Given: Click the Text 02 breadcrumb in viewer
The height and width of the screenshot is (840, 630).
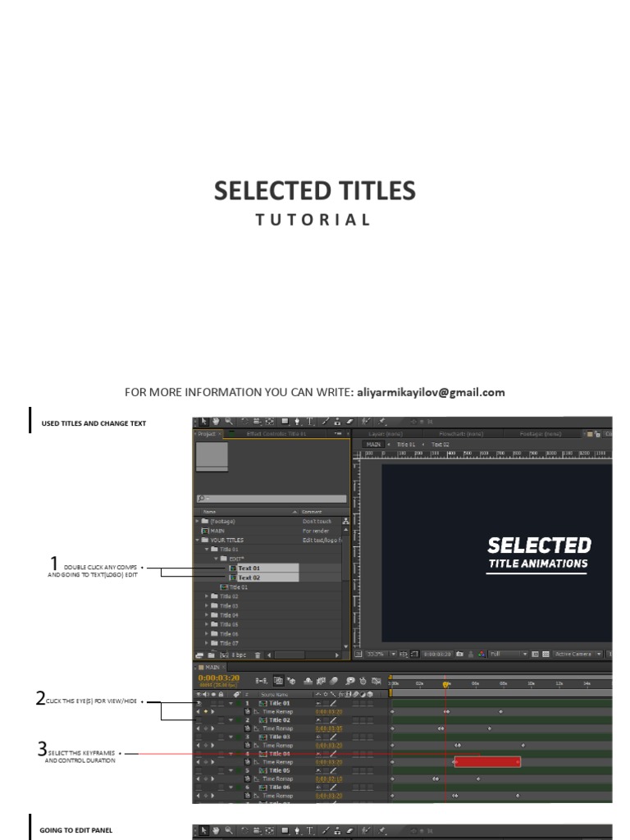Looking at the screenshot, I should point(441,444).
